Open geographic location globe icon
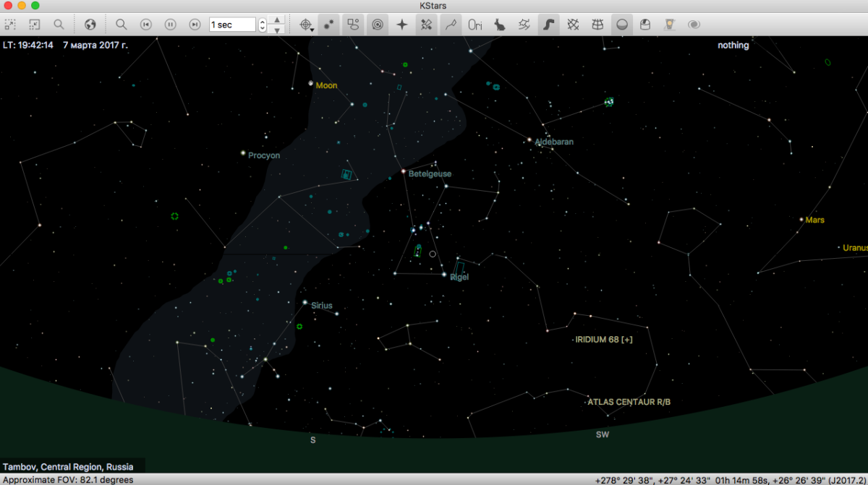This screenshot has height=485, width=868. [90, 25]
